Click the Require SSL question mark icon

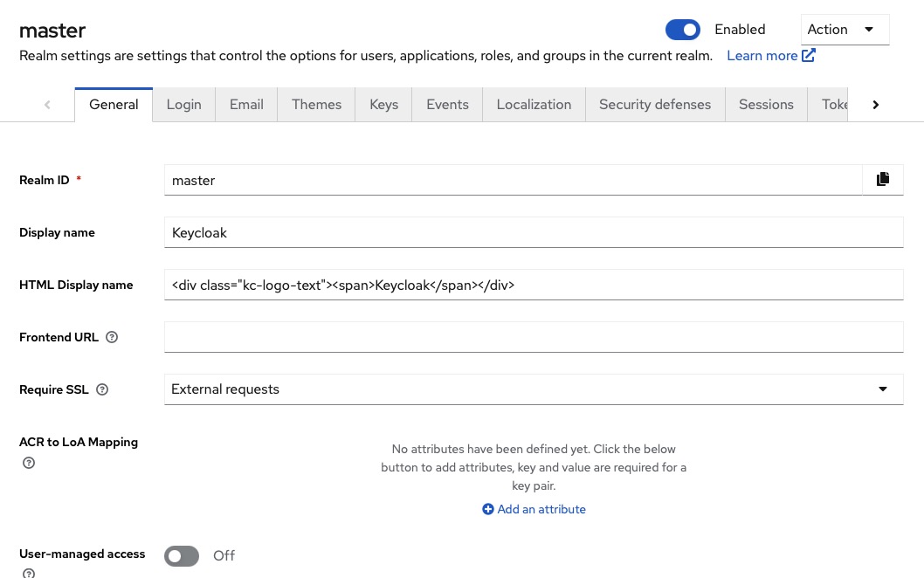coord(102,389)
